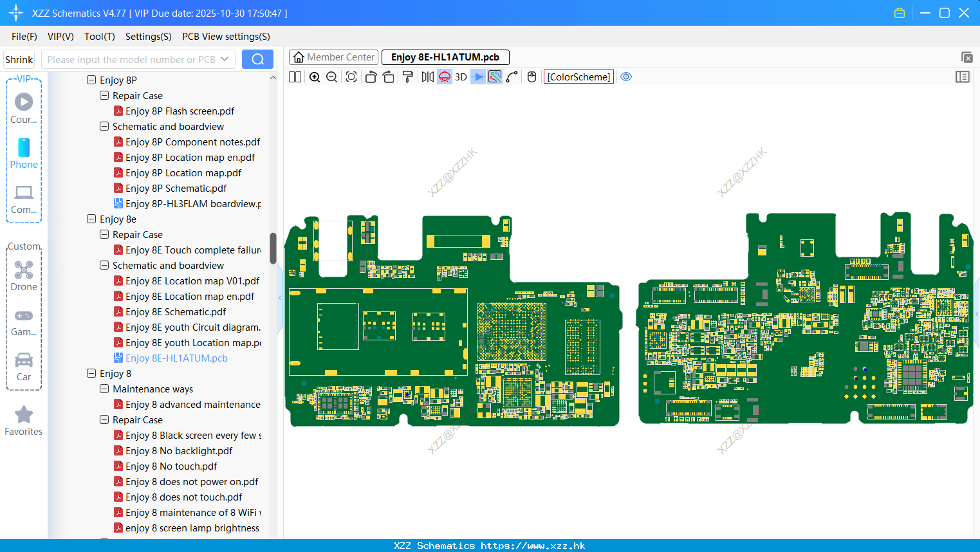Screen dimensions: 980x552
Task: Open the Settings(S) menu
Action: pos(149,37)
